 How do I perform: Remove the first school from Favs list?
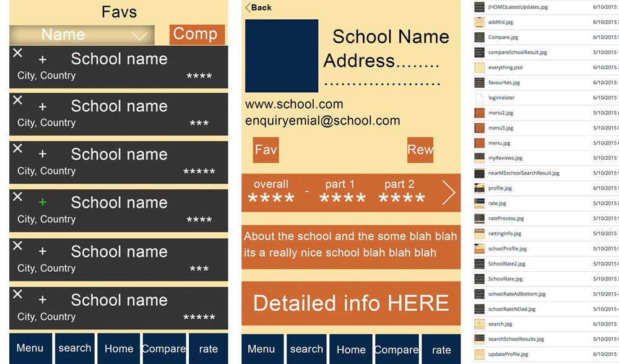coord(18,53)
